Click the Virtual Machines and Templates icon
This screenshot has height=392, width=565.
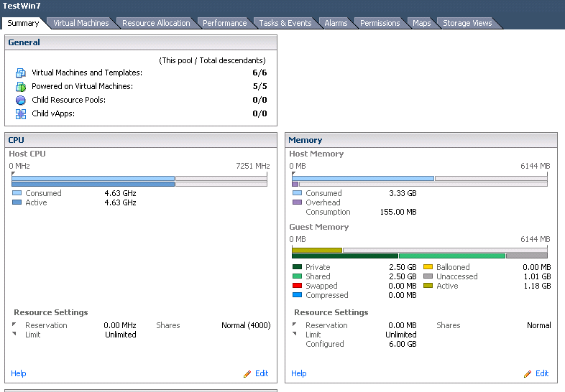pyautogui.click(x=21, y=73)
